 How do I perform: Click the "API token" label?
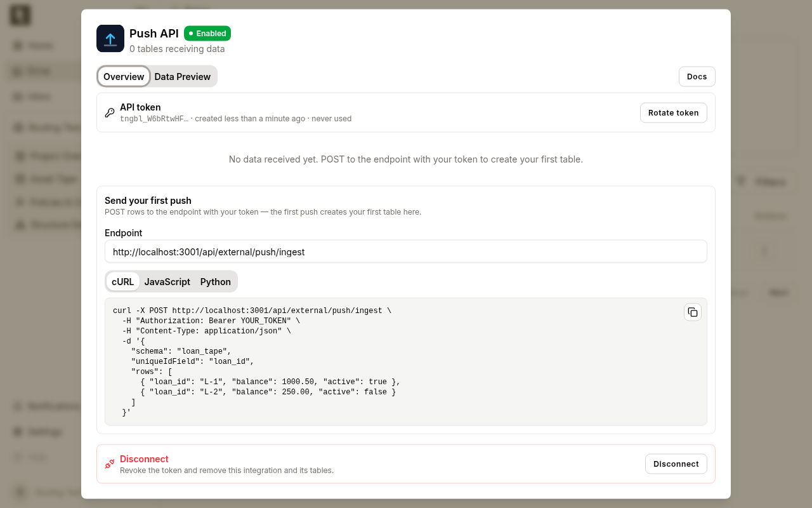140,107
